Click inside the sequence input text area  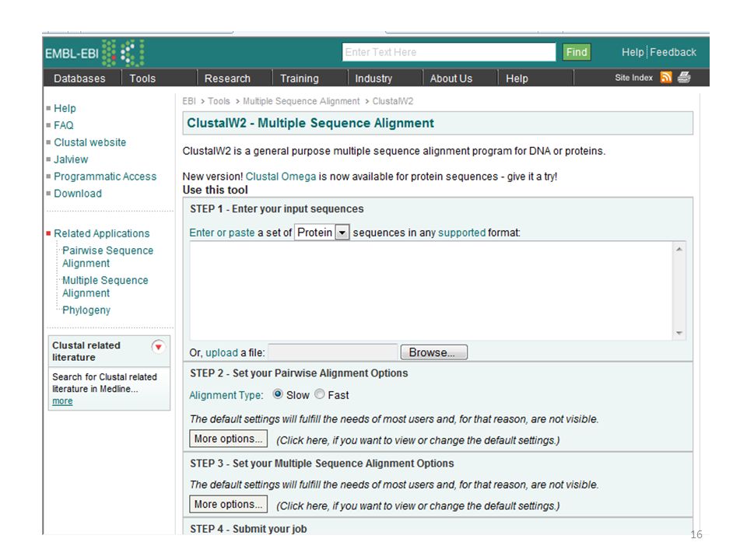point(431,290)
